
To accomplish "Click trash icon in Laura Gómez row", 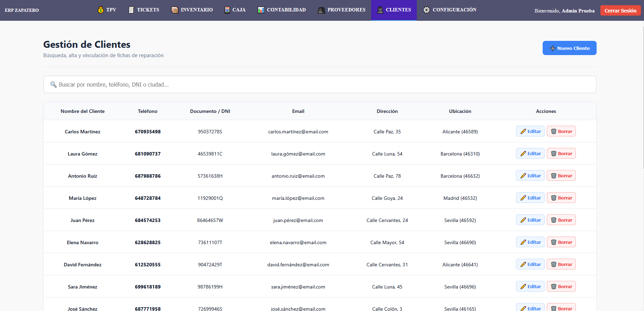I will click(x=553, y=153).
